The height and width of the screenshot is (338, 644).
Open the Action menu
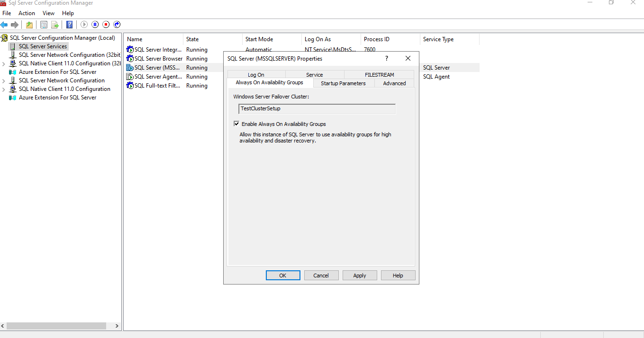click(x=27, y=13)
